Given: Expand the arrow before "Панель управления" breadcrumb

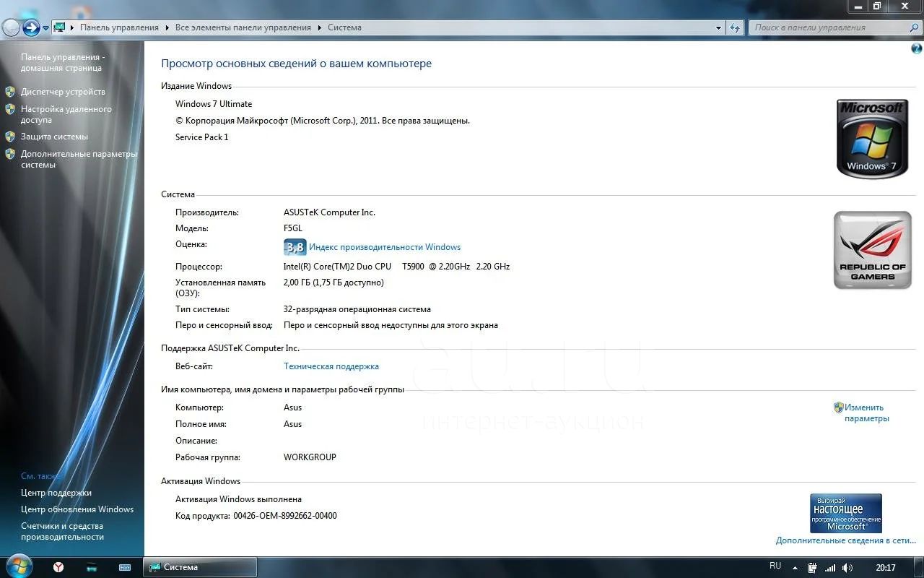Looking at the screenshot, I should (x=72, y=27).
